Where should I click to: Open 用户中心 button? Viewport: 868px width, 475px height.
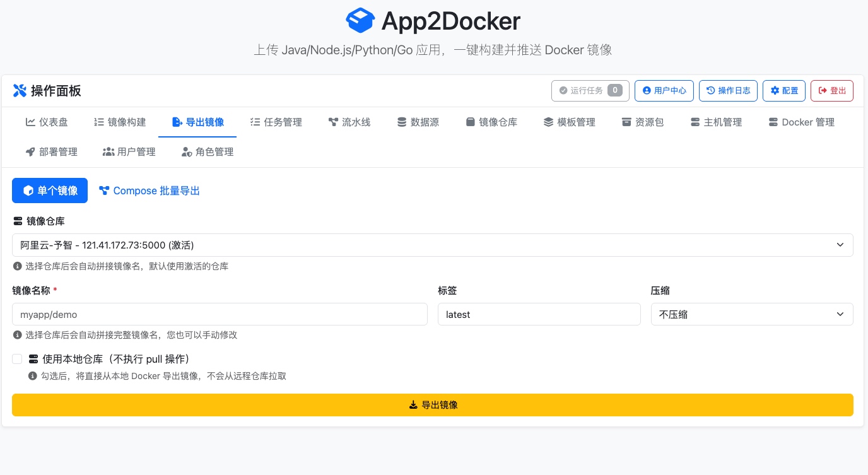[664, 91]
